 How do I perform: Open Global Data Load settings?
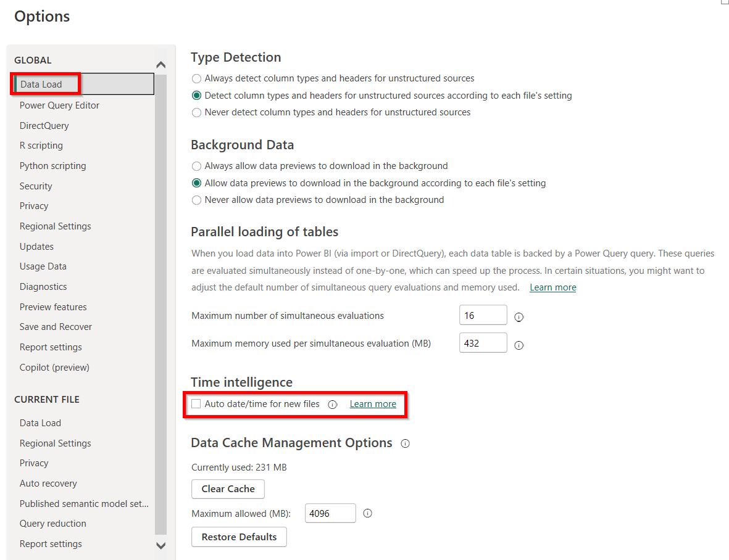point(84,84)
